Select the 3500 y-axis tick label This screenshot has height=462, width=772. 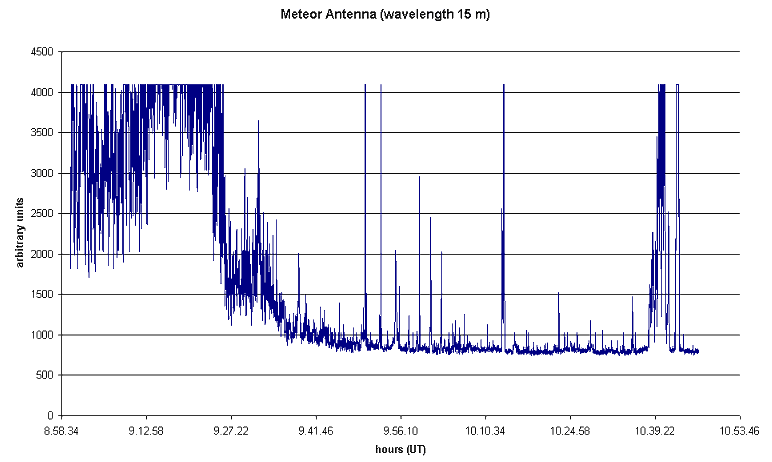point(42,133)
